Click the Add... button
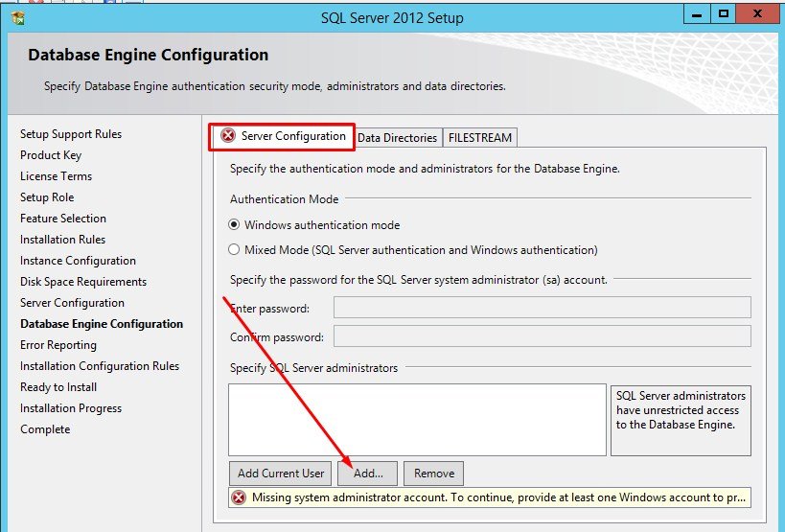 pos(367,474)
